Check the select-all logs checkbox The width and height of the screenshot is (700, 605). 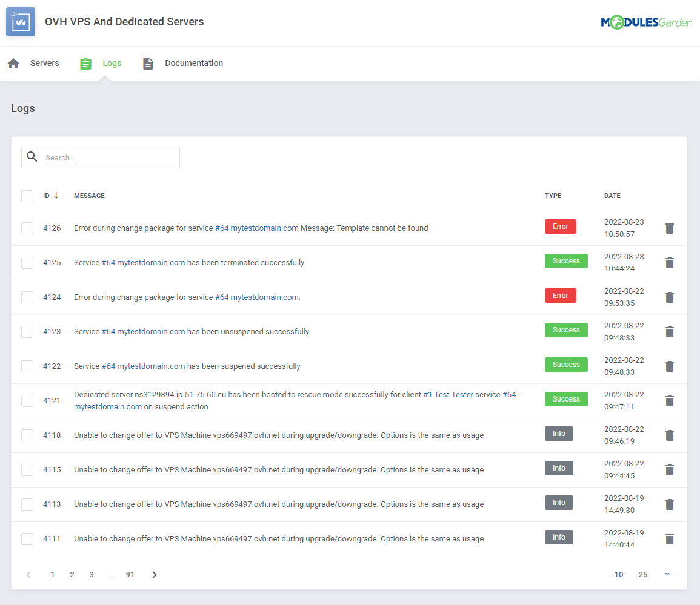pos(27,196)
